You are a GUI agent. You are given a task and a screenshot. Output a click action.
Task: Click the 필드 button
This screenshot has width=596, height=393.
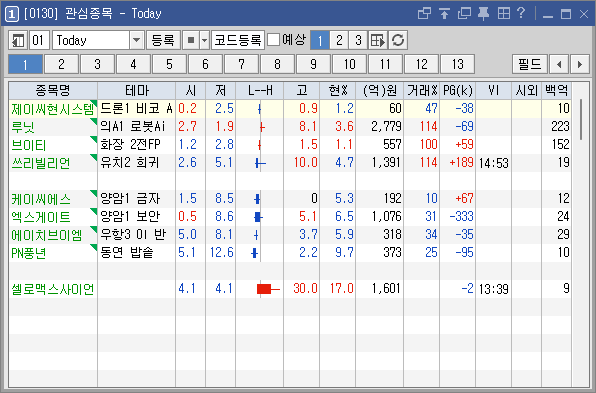530,64
